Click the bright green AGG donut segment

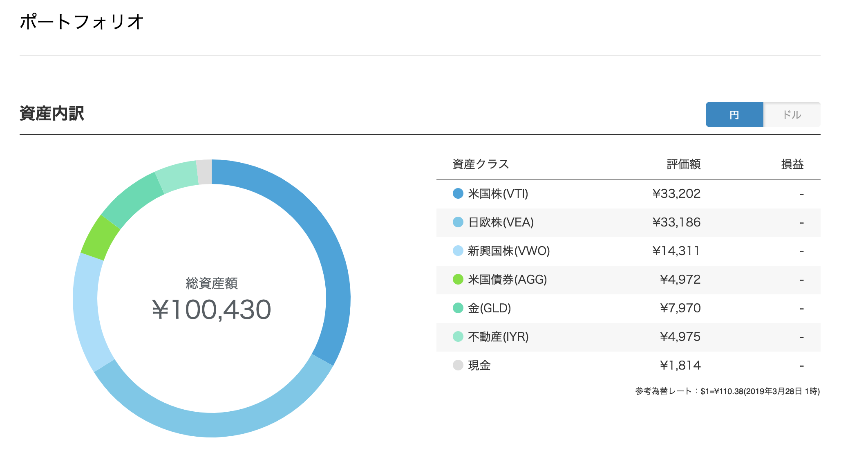coord(100,238)
